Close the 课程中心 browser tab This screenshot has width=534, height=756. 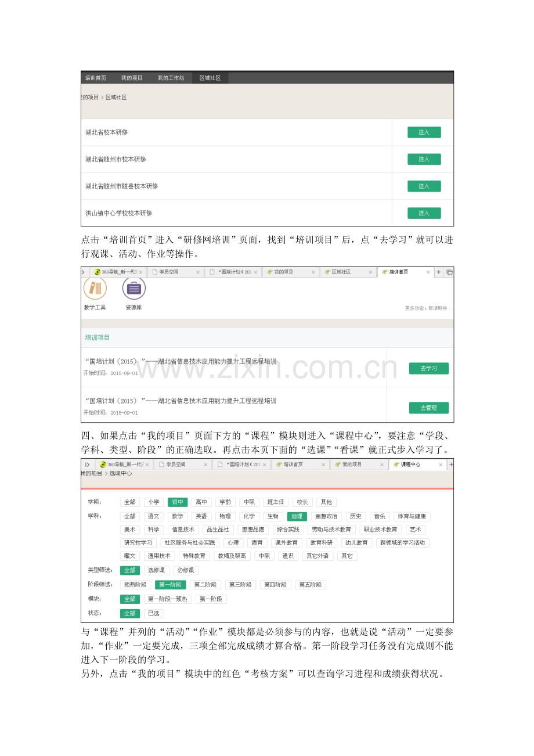[x=442, y=465]
